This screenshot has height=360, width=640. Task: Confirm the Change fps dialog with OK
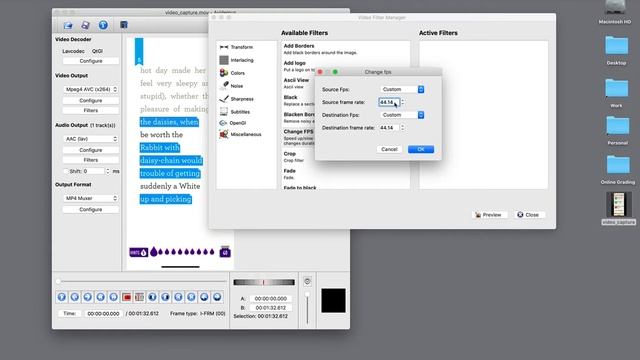[421, 149]
